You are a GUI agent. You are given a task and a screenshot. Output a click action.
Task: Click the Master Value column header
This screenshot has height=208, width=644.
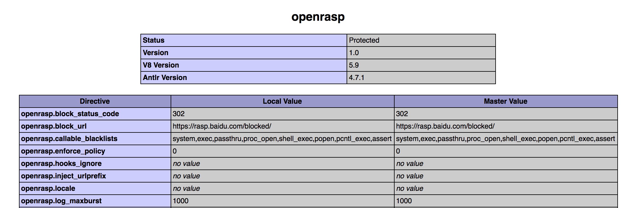click(x=505, y=101)
